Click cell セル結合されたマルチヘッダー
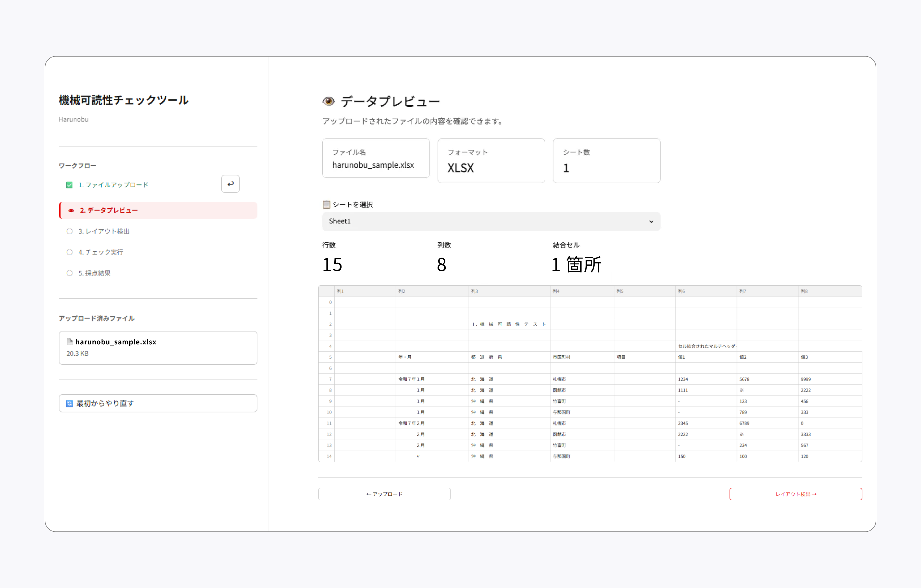Viewport: 921px width, 588px height. tap(706, 346)
